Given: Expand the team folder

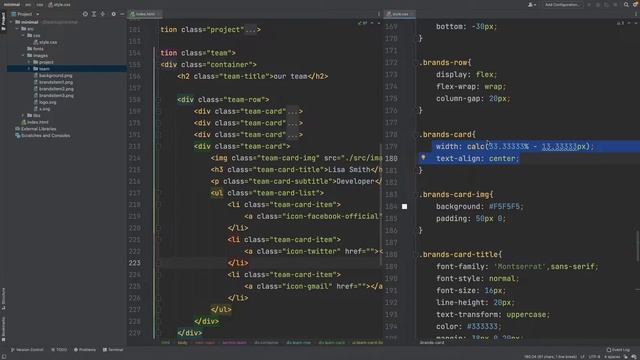Looking at the screenshot, I should pos(29,69).
